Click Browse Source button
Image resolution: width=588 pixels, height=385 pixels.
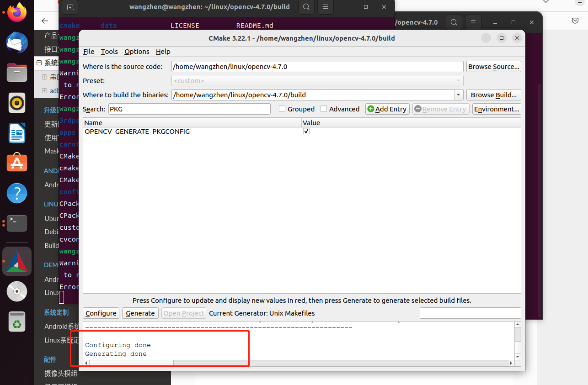[x=493, y=66]
